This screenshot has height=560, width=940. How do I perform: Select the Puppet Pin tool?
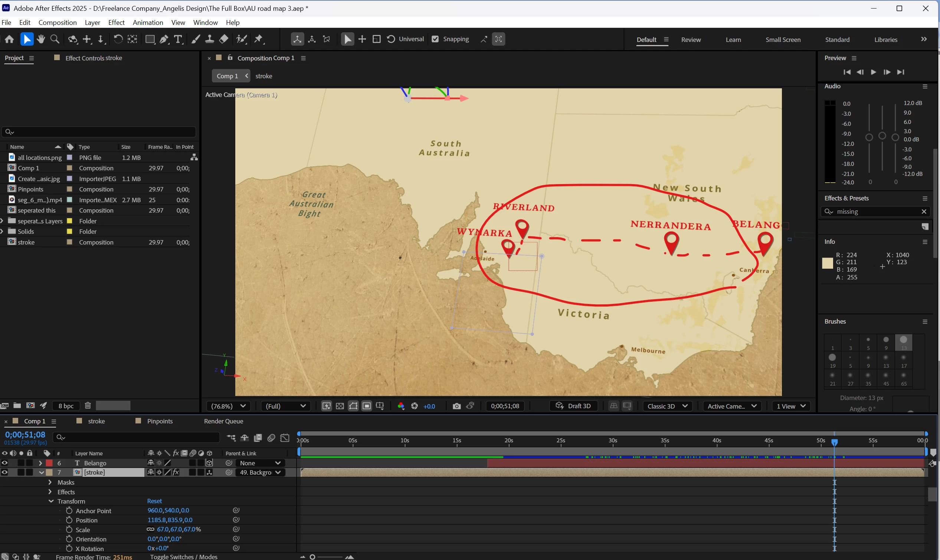259,39
